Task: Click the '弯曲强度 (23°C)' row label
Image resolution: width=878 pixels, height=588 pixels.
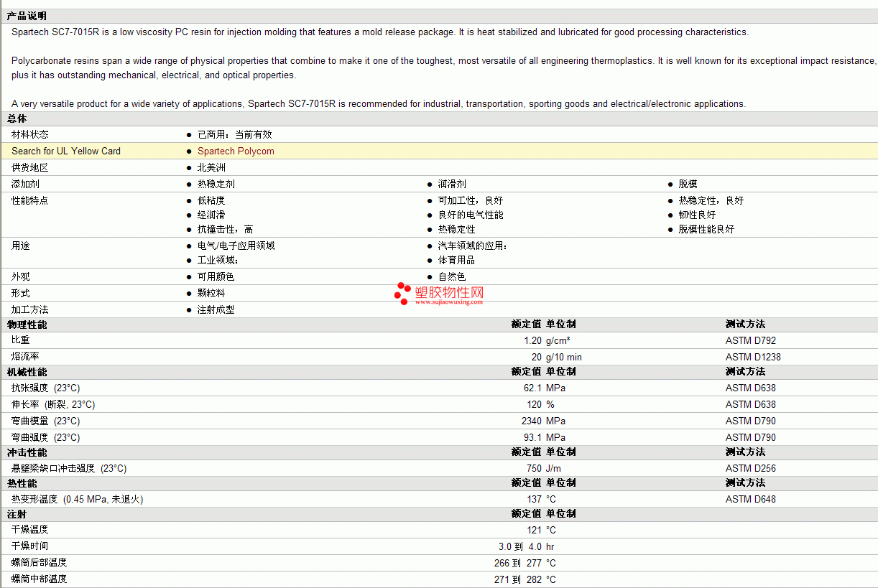Action: pyautogui.click(x=45, y=437)
